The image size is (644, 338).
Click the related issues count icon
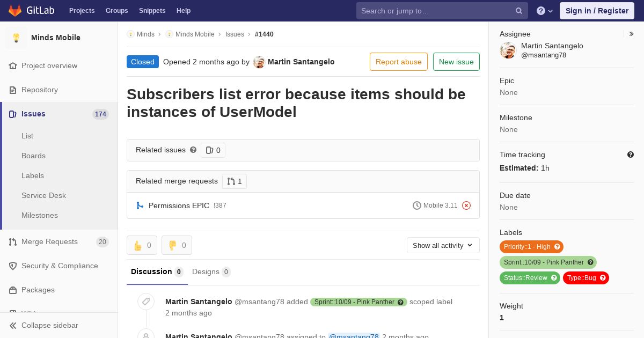point(210,150)
